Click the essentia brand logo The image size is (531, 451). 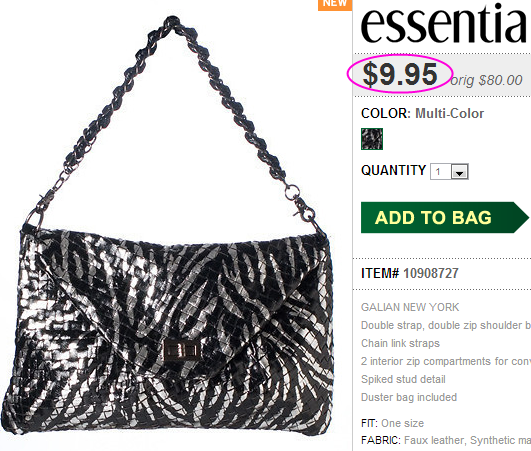coord(446,24)
